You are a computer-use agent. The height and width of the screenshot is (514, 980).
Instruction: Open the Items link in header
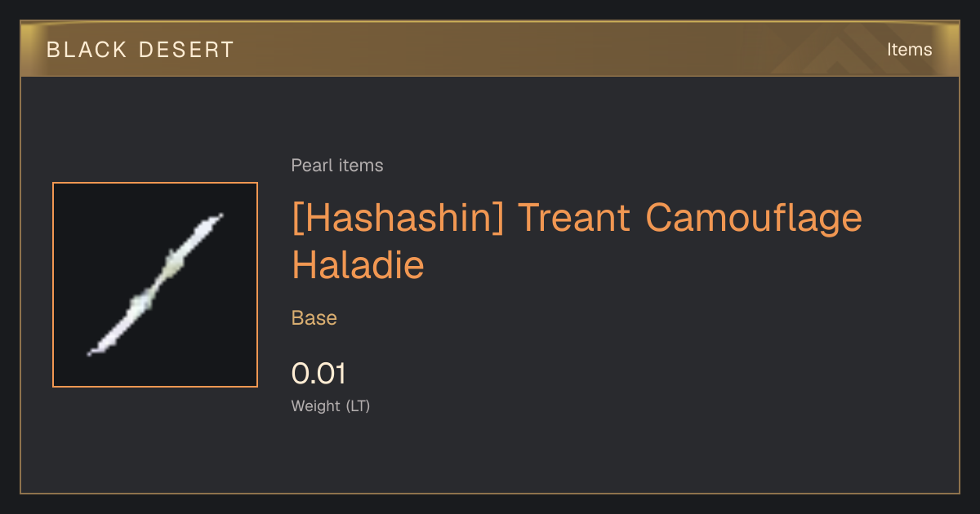[909, 50]
